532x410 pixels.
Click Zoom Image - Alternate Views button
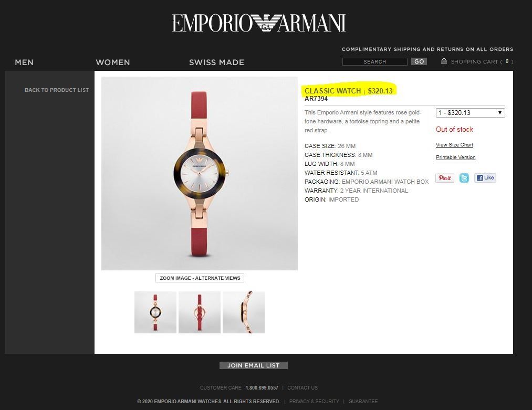[x=200, y=278]
